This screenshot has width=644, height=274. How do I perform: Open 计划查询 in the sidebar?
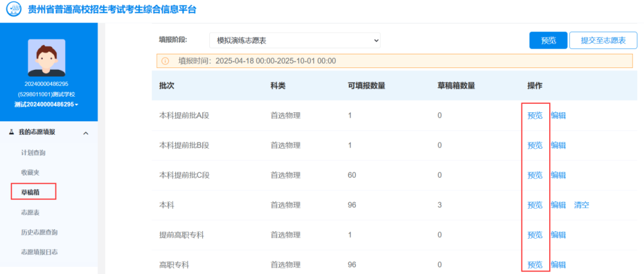tap(33, 153)
